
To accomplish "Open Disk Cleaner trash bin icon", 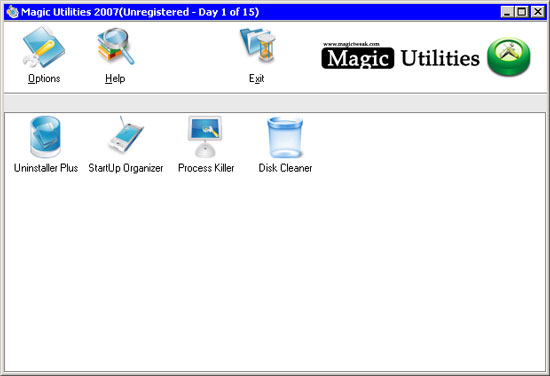I will coord(285,137).
